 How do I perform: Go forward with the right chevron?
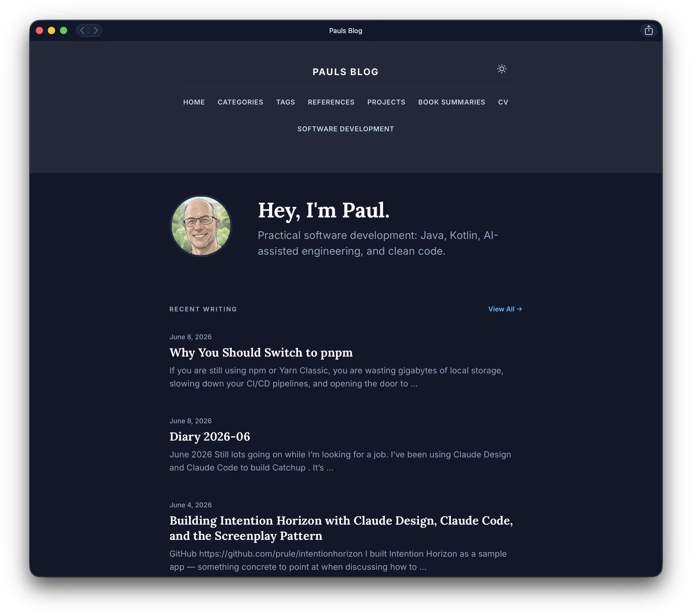[x=96, y=30]
